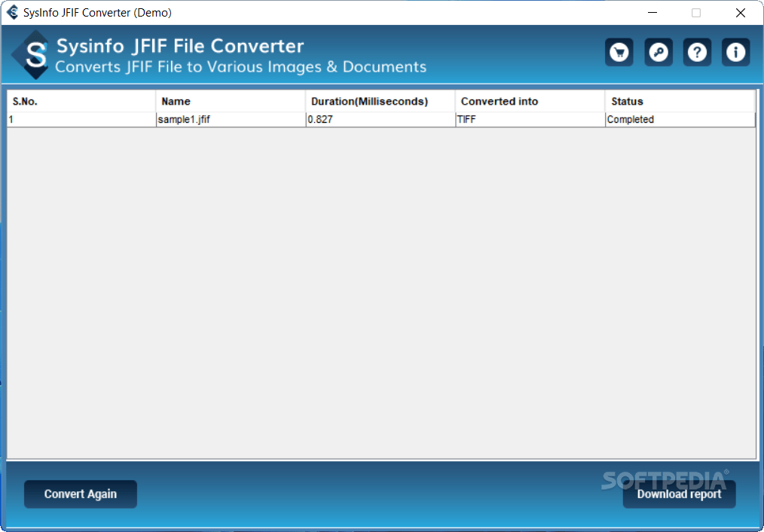Image resolution: width=764 pixels, height=532 pixels.
Task: Select the Completed status cell
Action: [680, 120]
